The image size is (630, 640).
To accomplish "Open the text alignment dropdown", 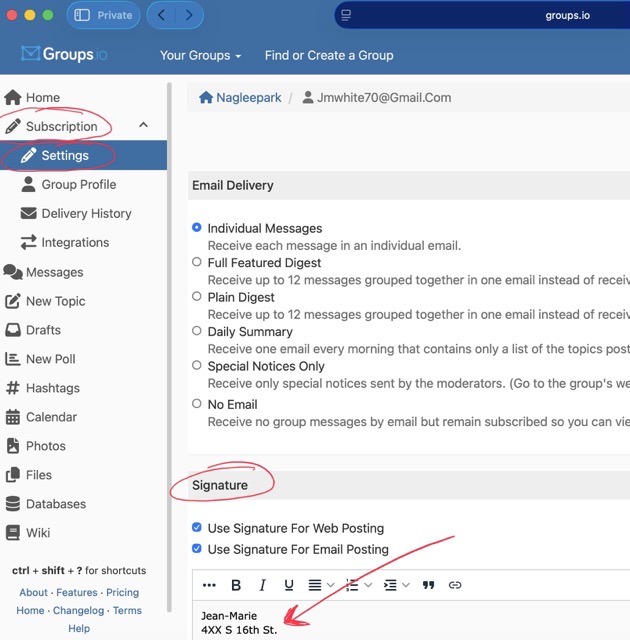I will click(x=320, y=585).
